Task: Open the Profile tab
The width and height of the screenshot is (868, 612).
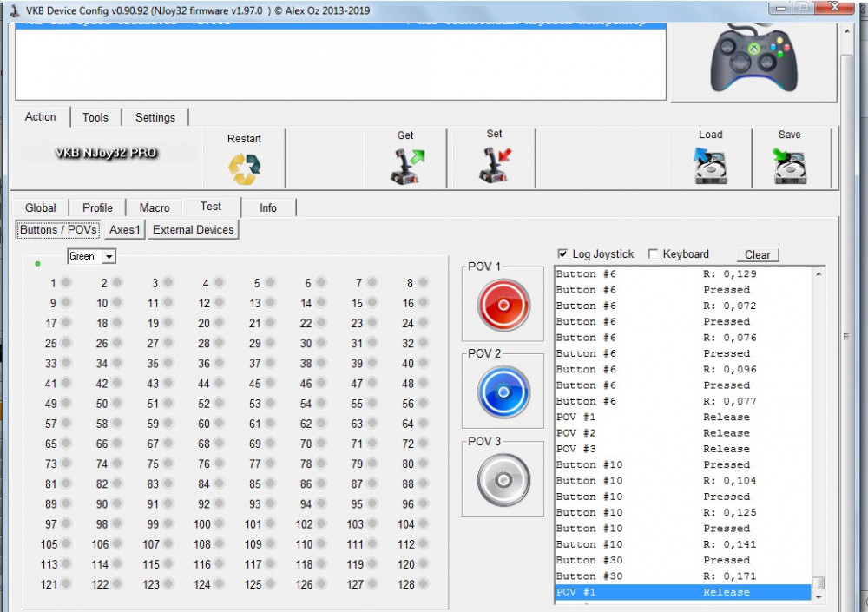Action: tap(97, 207)
